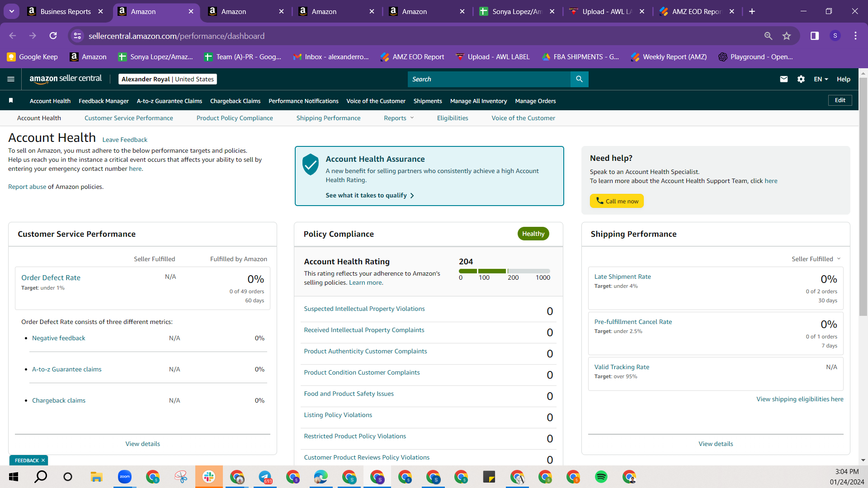Open Late Shipment Rate details
The height and width of the screenshot is (488, 868).
[623, 277]
